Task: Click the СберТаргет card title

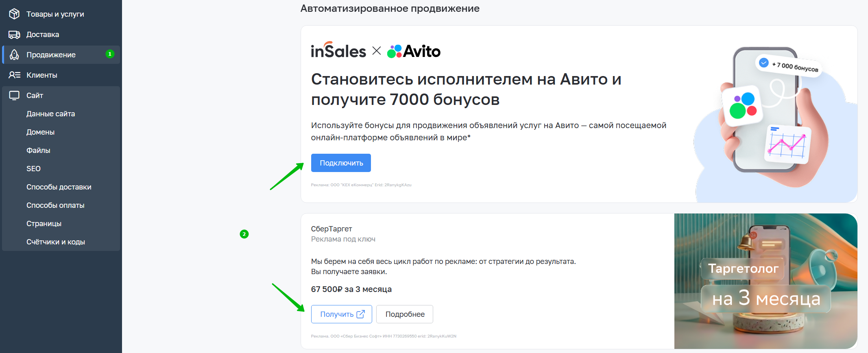Action: point(331,229)
